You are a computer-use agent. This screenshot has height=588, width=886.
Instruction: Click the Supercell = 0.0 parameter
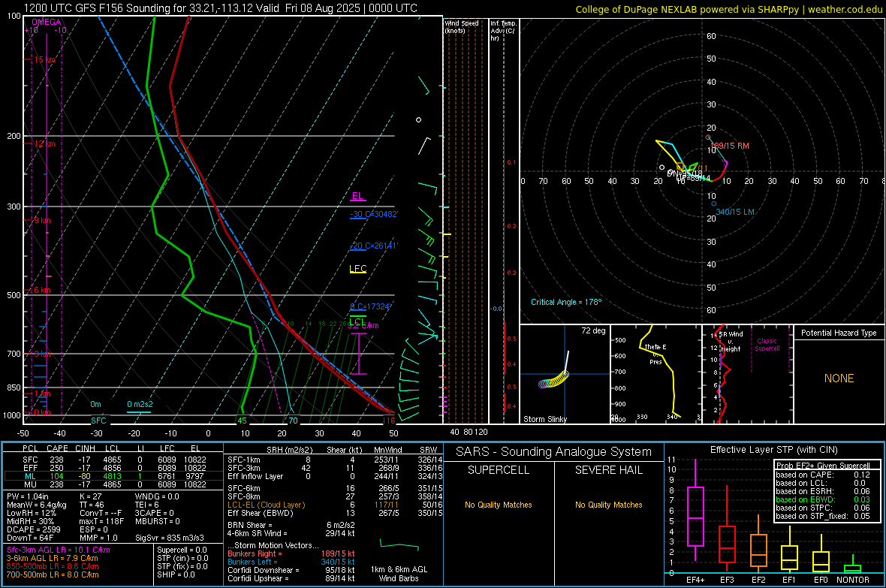click(x=182, y=550)
